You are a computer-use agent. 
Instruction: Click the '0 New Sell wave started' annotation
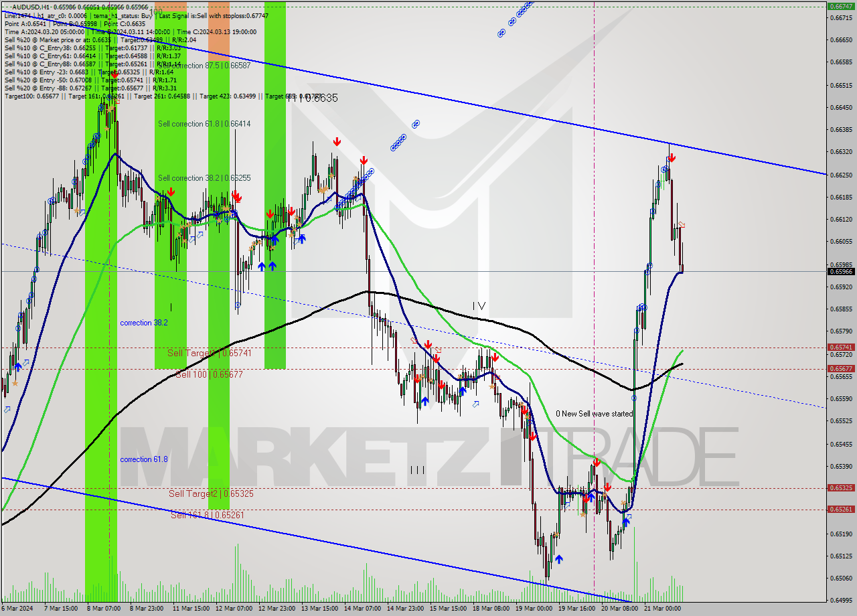point(594,414)
